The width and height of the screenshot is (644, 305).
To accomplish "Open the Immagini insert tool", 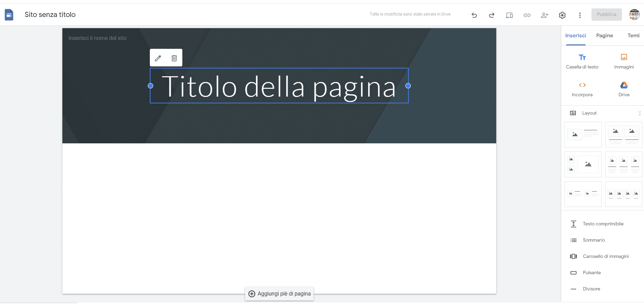I will 624,61.
